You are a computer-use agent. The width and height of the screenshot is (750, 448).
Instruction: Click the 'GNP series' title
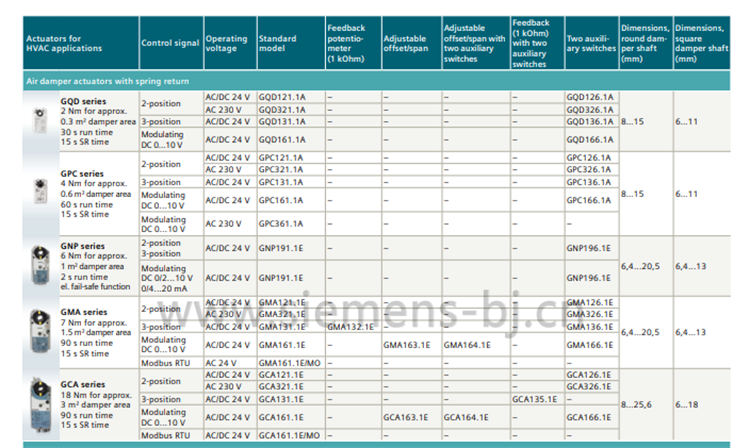tap(82, 246)
